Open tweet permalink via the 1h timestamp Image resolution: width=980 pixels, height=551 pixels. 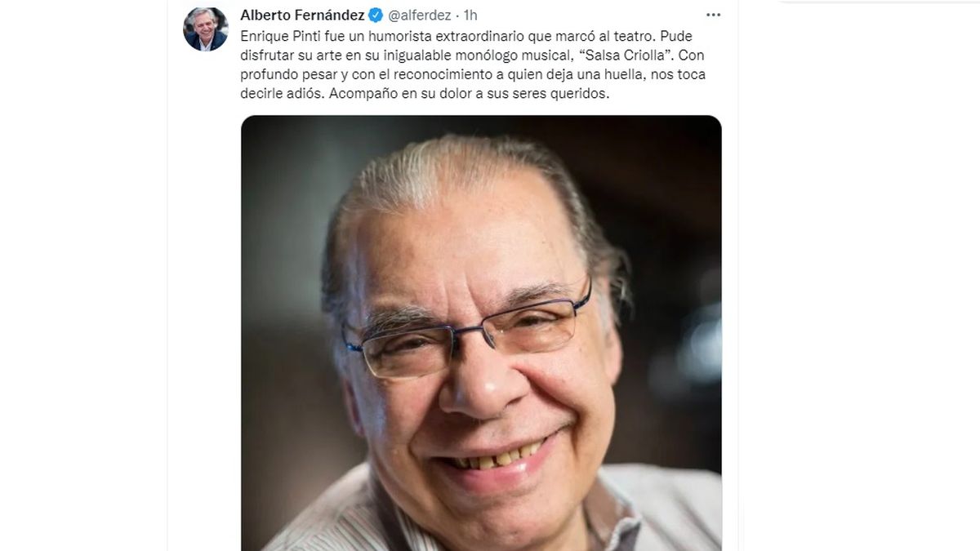pyautogui.click(x=470, y=15)
